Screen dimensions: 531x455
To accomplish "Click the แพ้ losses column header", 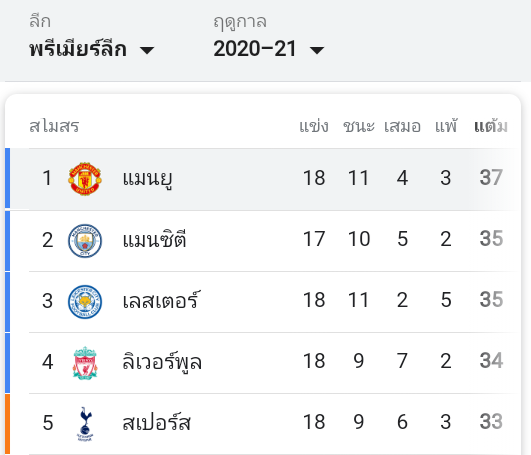I will point(446,126).
